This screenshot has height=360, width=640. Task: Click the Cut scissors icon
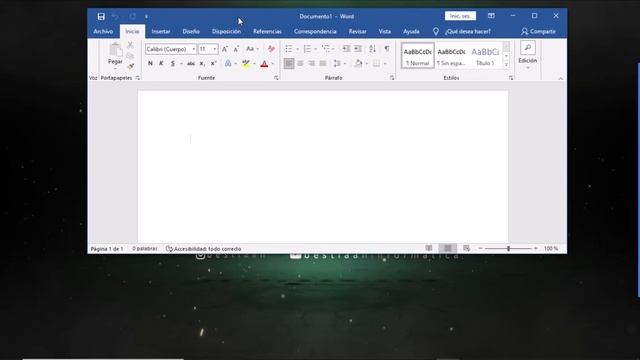[131, 45]
